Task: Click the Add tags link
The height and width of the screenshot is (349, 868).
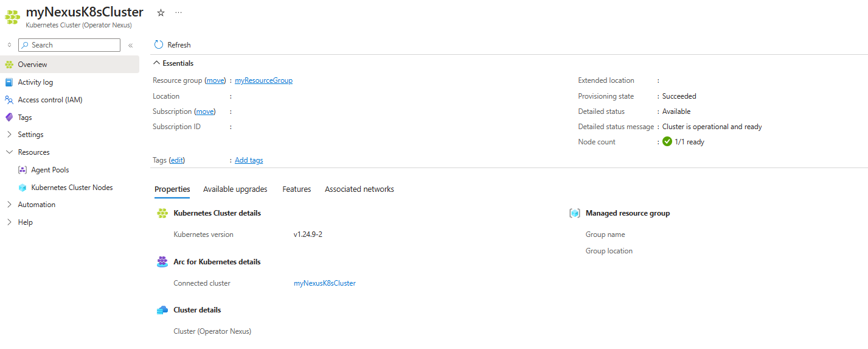Action: click(x=249, y=160)
